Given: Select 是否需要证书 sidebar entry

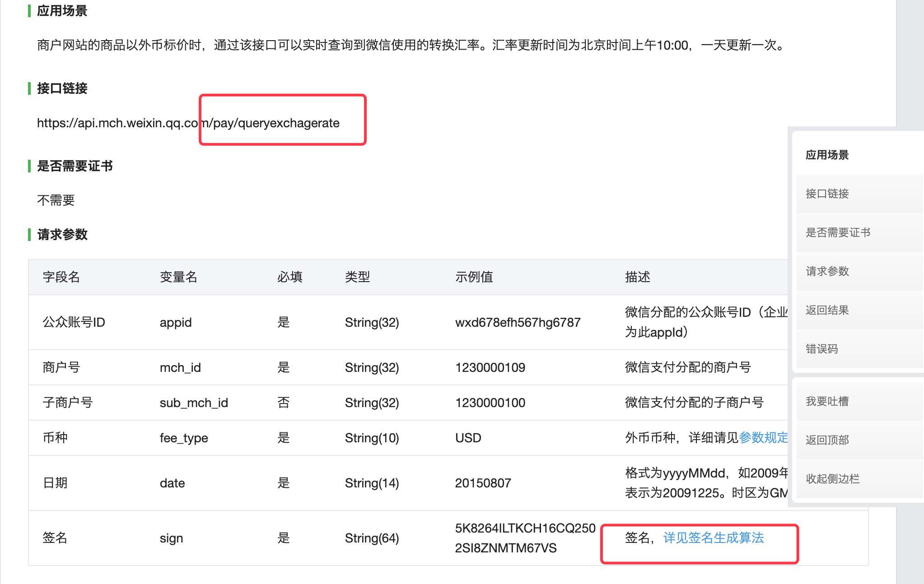Looking at the screenshot, I should 838,232.
